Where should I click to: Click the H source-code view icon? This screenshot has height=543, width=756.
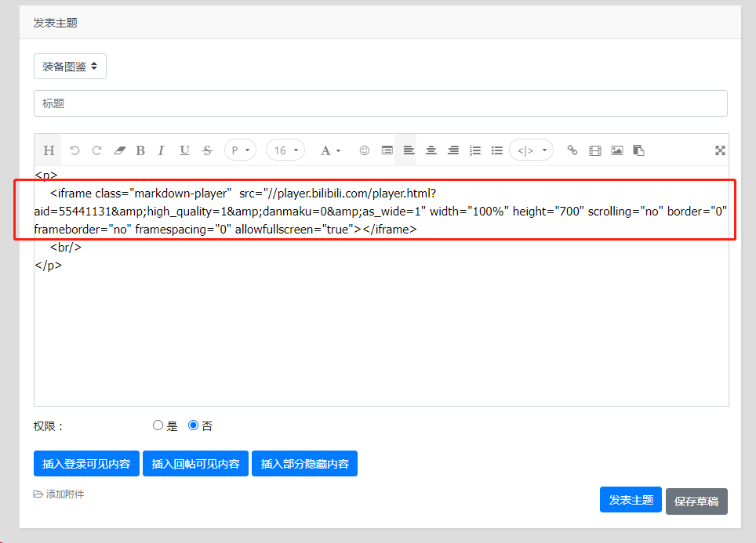49,150
